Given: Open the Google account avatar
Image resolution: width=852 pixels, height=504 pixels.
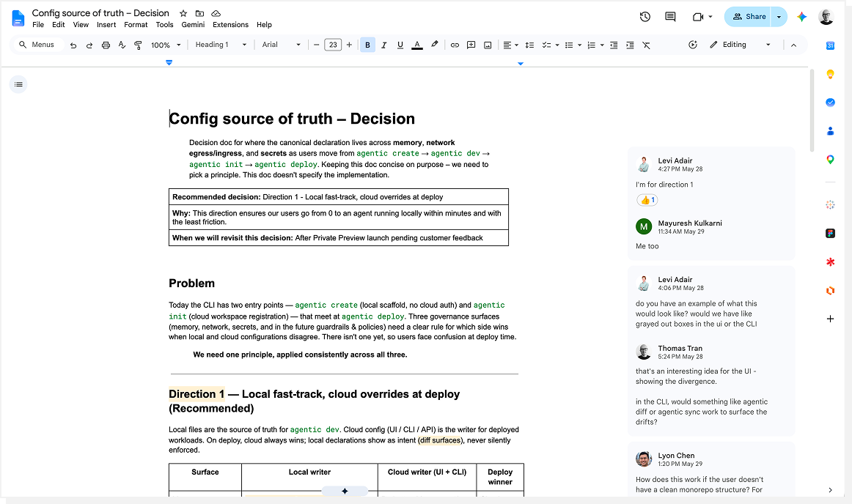Looking at the screenshot, I should point(826,17).
